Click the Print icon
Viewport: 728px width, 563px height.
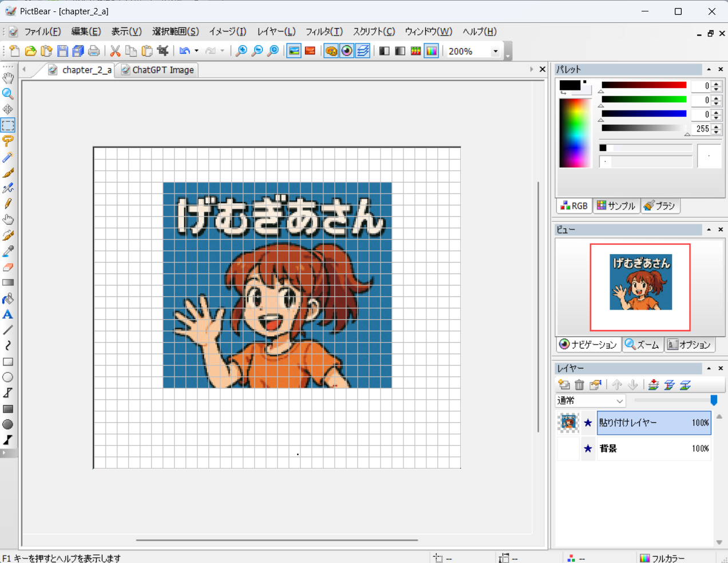click(94, 51)
